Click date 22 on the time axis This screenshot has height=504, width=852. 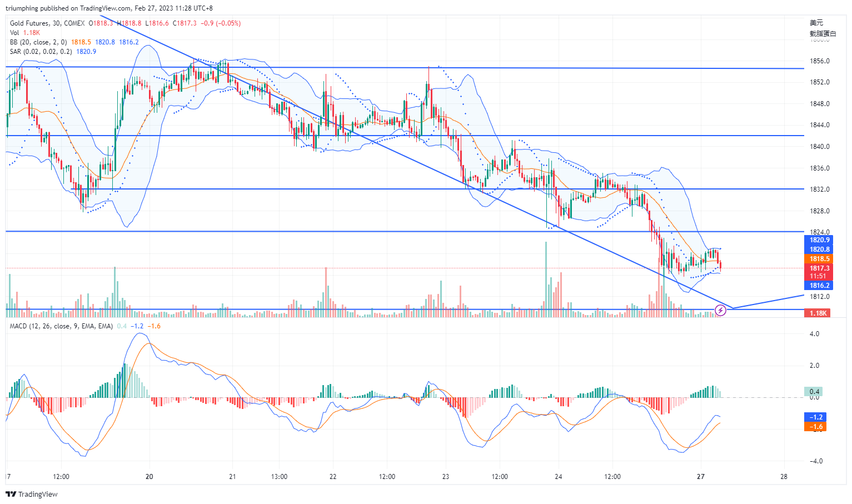pos(333,477)
